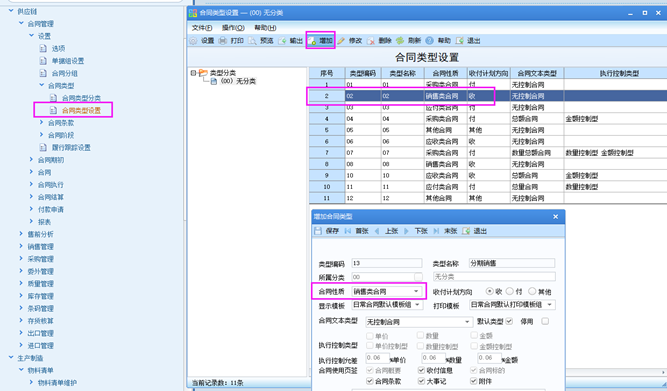Open the 帮助(H) menu
Screen dimensions: 667x391
click(265, 28)
